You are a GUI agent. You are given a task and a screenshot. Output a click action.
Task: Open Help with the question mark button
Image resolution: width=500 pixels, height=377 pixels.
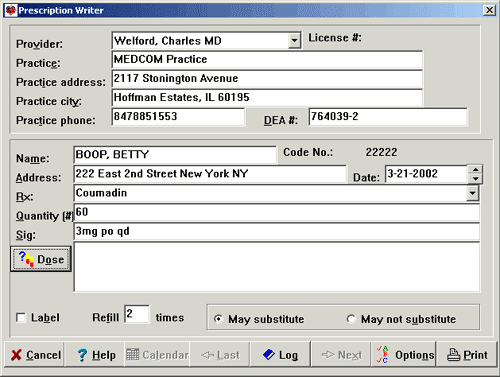coord(95,355)
